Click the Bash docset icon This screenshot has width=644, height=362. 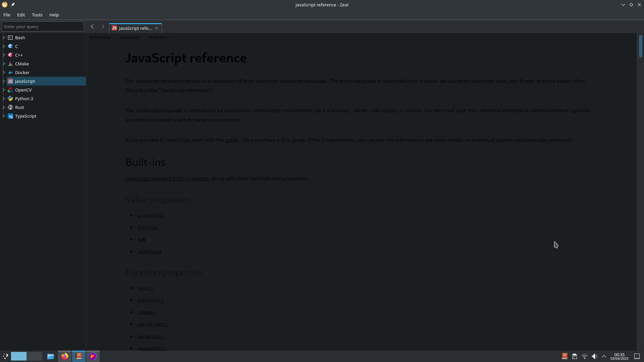pos(10,38)
